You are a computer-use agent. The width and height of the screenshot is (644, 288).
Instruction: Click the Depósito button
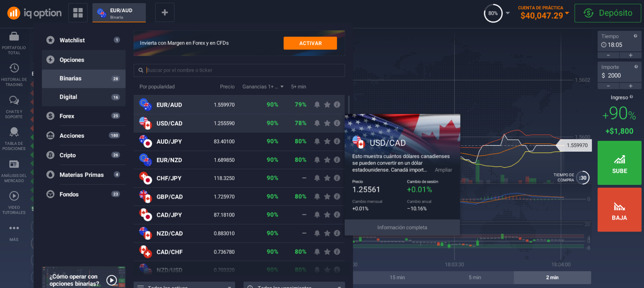[x=608, y=13]
